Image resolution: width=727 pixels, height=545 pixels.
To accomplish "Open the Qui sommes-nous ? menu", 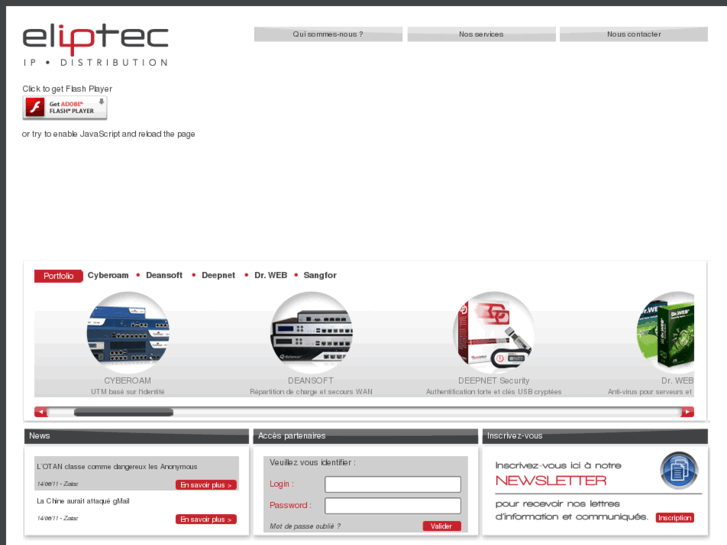I will point(328,34).
